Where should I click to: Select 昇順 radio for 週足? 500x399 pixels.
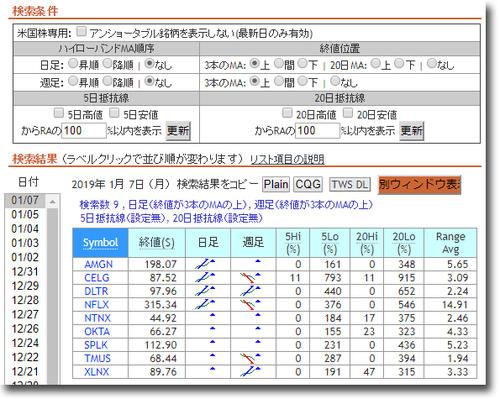72,81
